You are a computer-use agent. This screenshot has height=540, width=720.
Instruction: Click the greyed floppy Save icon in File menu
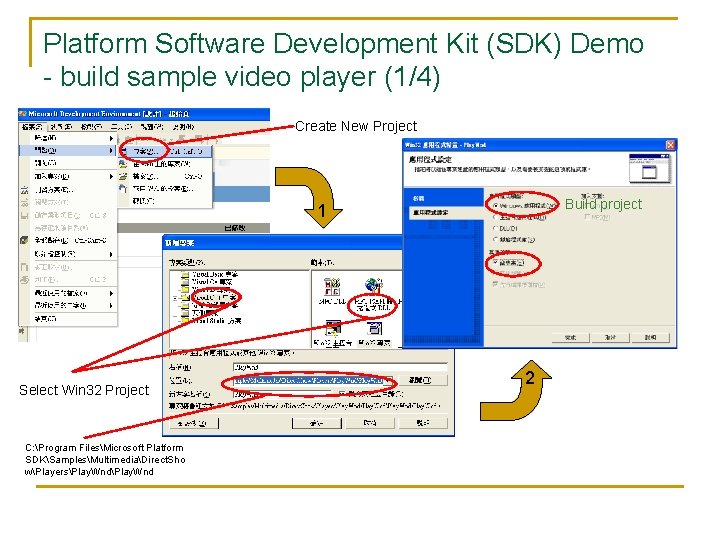24,215
